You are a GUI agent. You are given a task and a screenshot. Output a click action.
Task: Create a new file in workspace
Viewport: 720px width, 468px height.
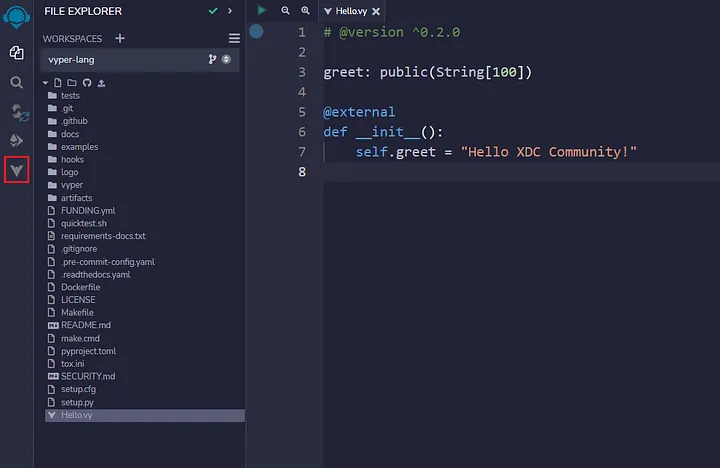coord(59,82)
